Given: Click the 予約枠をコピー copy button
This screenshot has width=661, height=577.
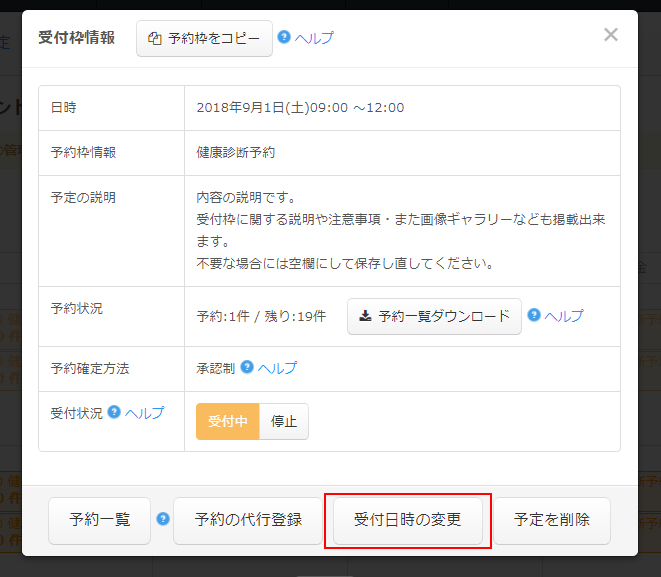Looking at the screenshot, I should [204, 38].
